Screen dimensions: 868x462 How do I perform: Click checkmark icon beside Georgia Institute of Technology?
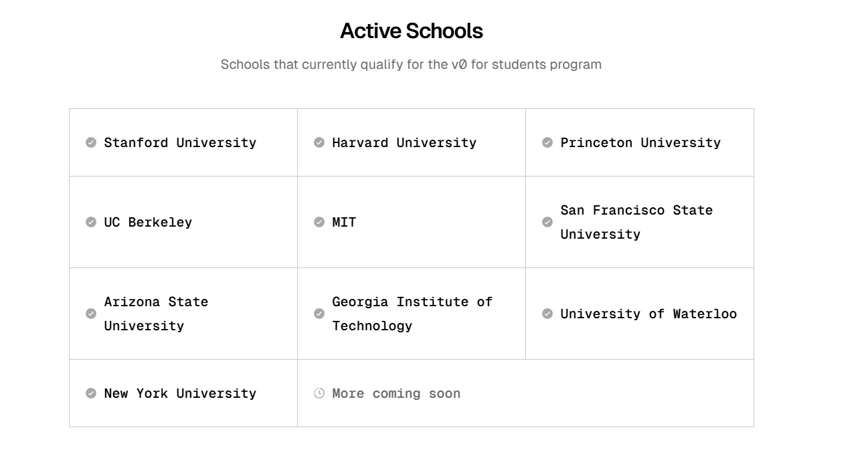(x=319, y=314)
